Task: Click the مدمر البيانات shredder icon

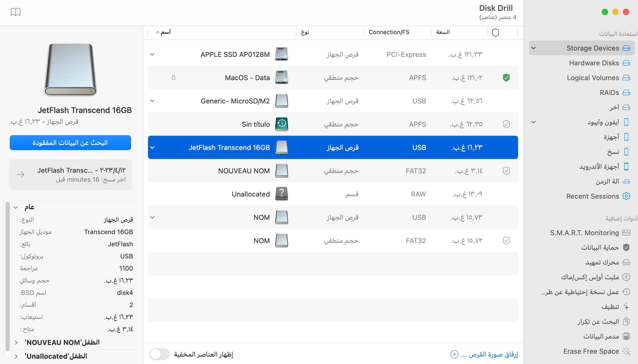Action: pyautogui.click(x=626, y=336)
